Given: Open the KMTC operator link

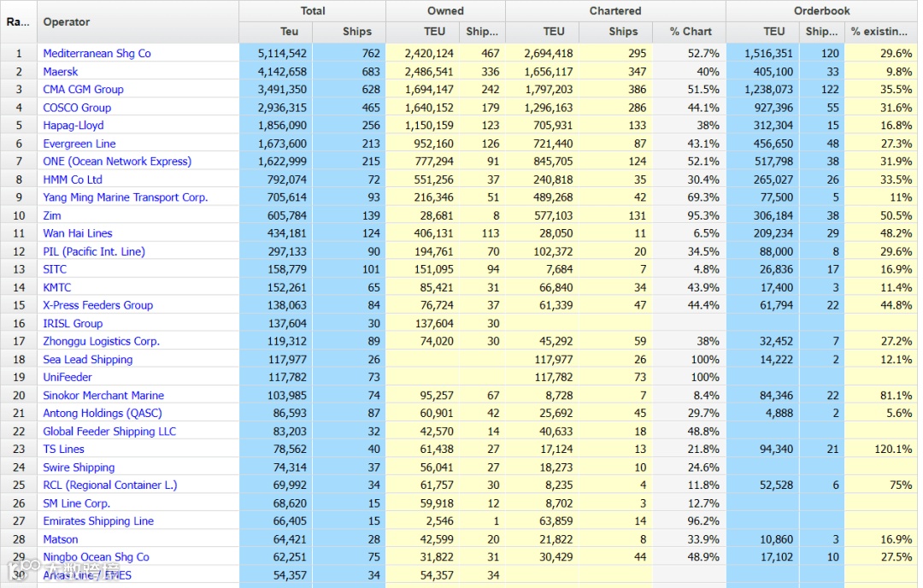Looking at the screenshot, I should 56,287.
